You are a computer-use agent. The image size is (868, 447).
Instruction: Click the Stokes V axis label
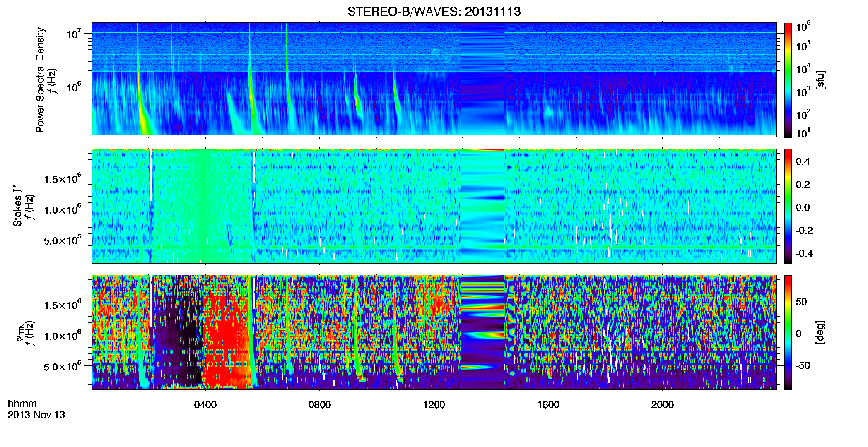[17, 206]
